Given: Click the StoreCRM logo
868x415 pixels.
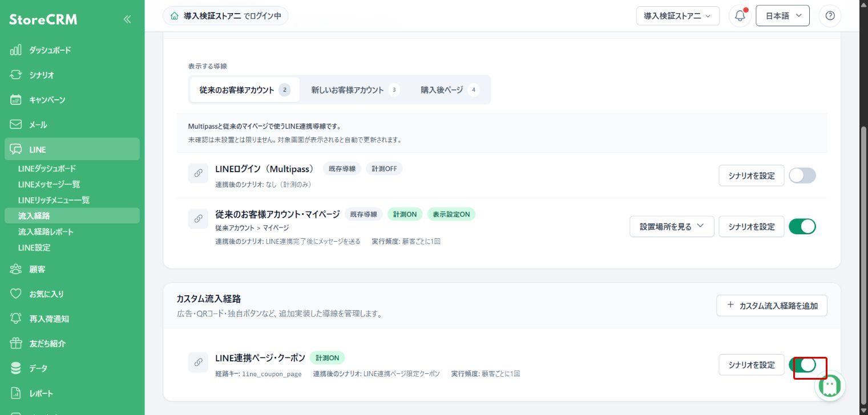Looking at the screenshot, I should pos(43,19).
